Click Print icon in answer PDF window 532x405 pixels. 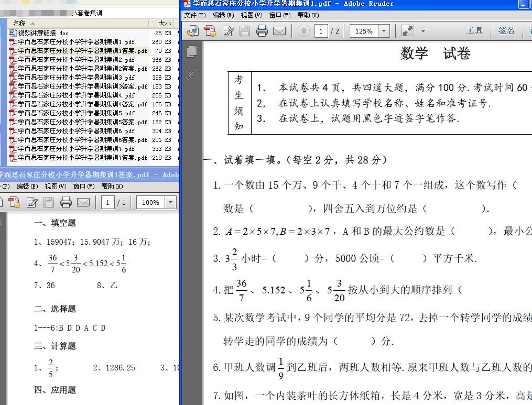click(66, 202)
